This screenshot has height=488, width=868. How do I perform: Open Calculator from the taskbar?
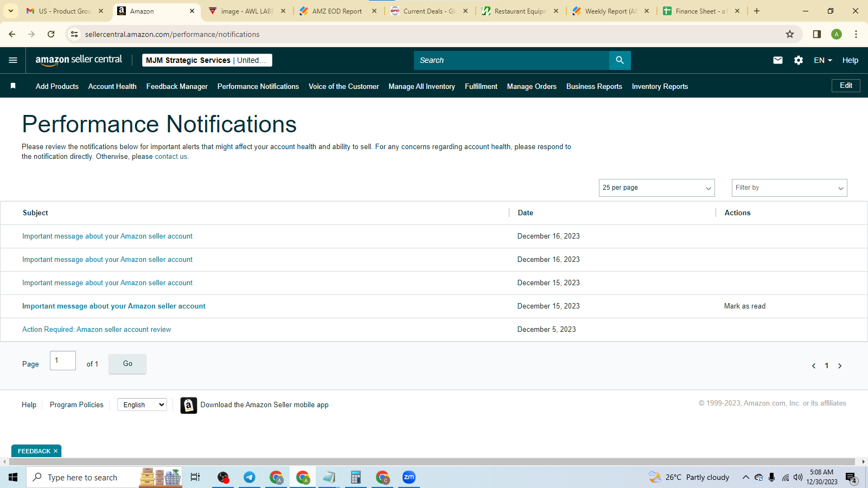click(x=356, y=477)
